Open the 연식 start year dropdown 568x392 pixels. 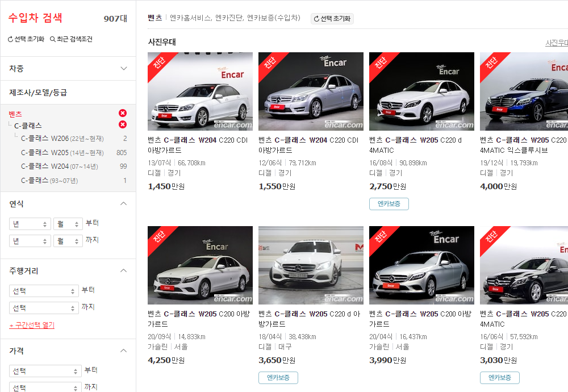tap(30, 224)
